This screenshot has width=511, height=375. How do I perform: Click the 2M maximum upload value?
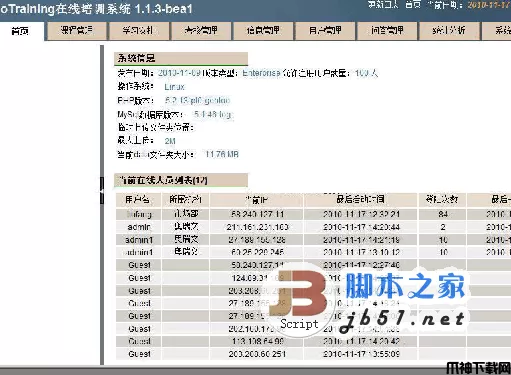170,141
